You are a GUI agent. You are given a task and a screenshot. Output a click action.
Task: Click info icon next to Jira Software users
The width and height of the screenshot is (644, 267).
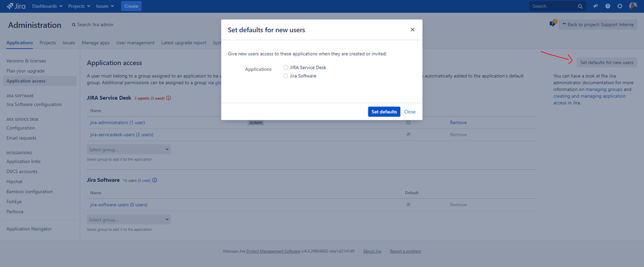tap(155, 181)
